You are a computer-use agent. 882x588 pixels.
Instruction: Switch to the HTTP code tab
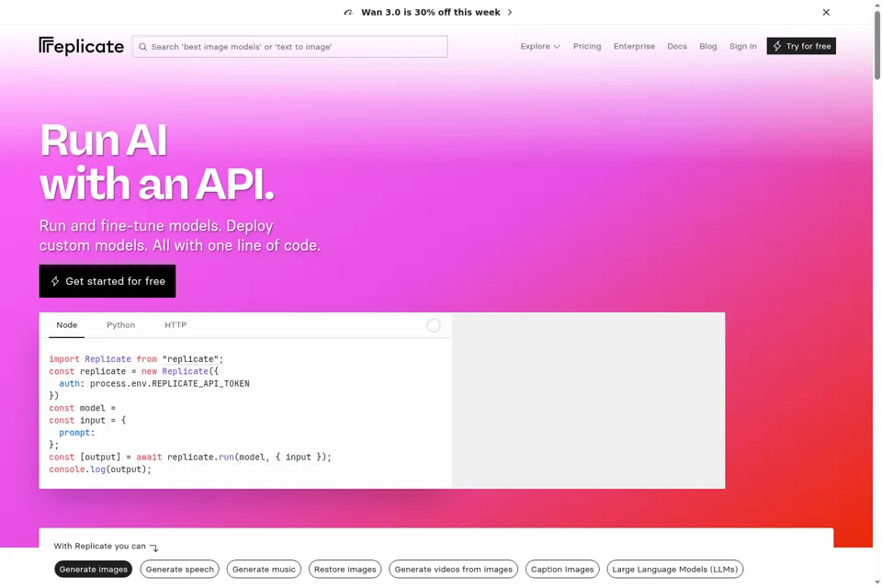(x=175, y=325)
